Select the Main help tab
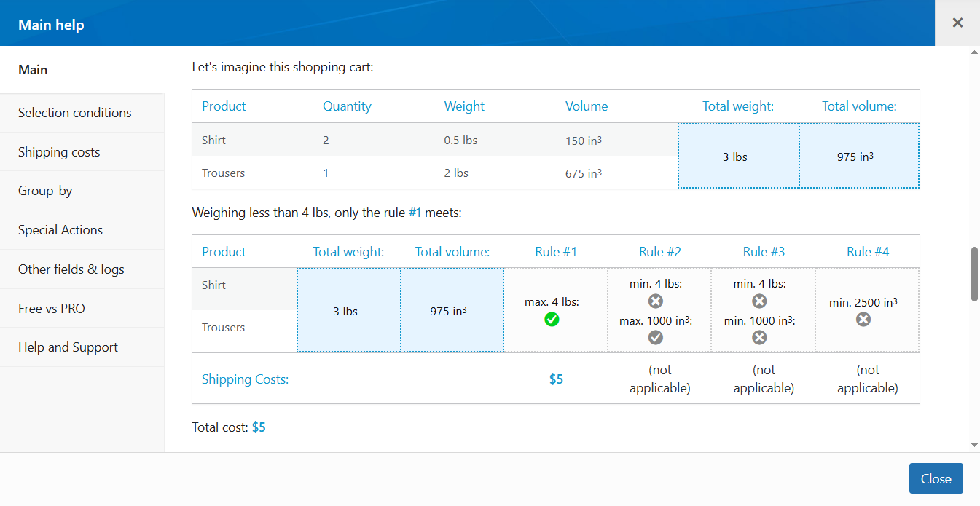Viewport: 980px width, 506px height. 33,70
